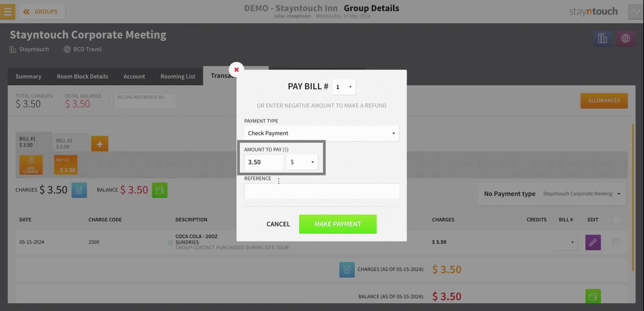The height and width of the screenshot is (311, 644).
Task: Open the Account tab
Action: coord(134,77)
